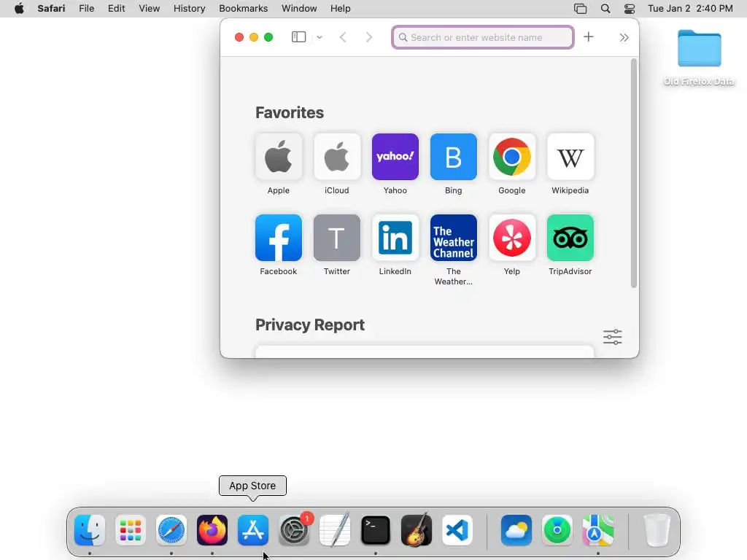Open the Google favorite
The width and height of the screenshot is (747, 560).
[x=511, y=157]
